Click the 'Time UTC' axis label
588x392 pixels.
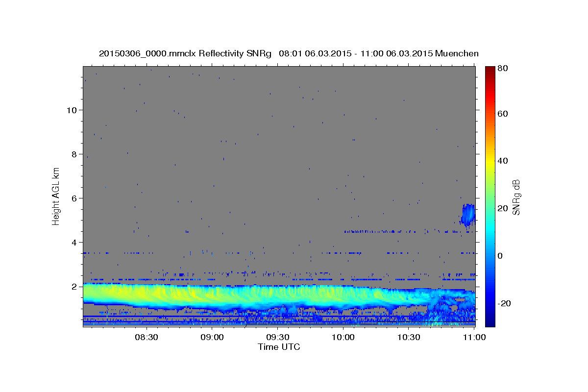279,347
